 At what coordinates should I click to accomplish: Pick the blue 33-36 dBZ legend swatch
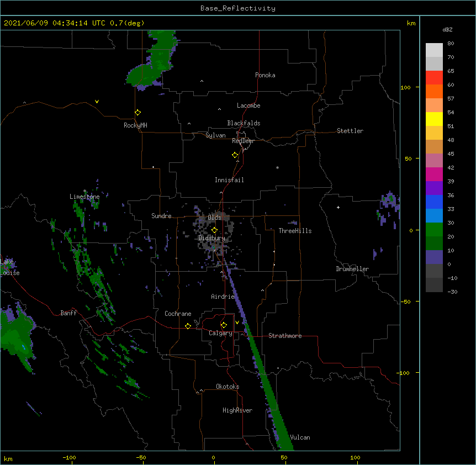434,202
